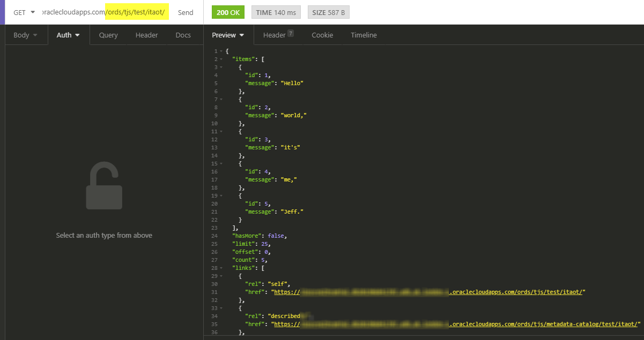Click the "rel": "self" line
Screen dimensions: 644x340
(x=268, y=284)
